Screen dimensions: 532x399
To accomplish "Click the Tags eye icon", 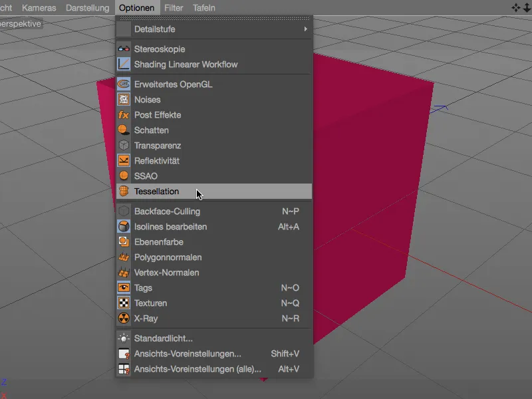I will pyautogui.click(x=124, y=287).
